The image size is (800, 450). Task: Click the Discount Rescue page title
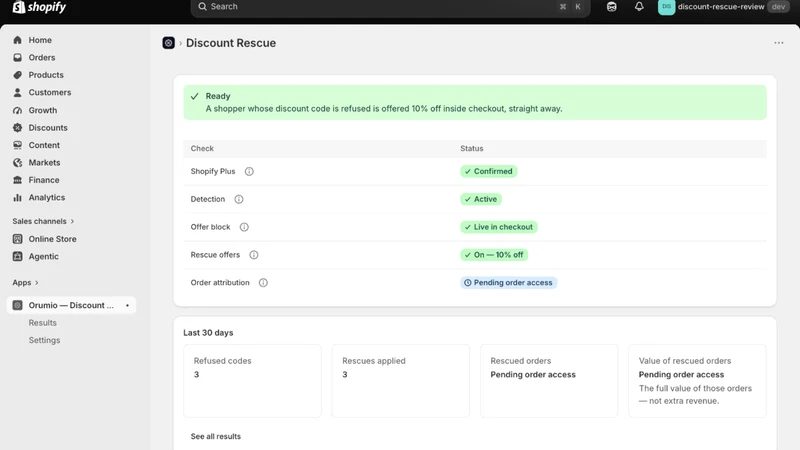(x=231, y=43)
